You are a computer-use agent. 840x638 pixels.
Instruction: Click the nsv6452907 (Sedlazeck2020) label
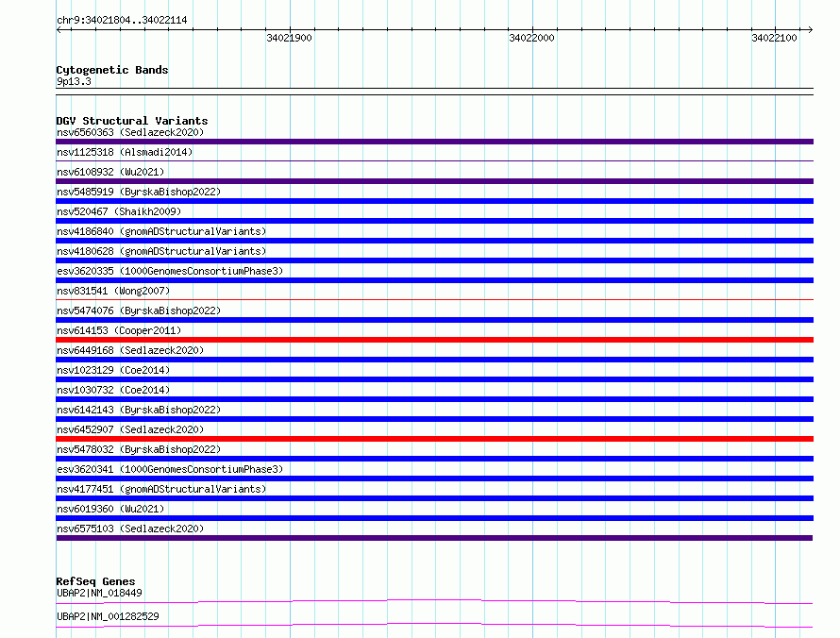pos(130,429)
